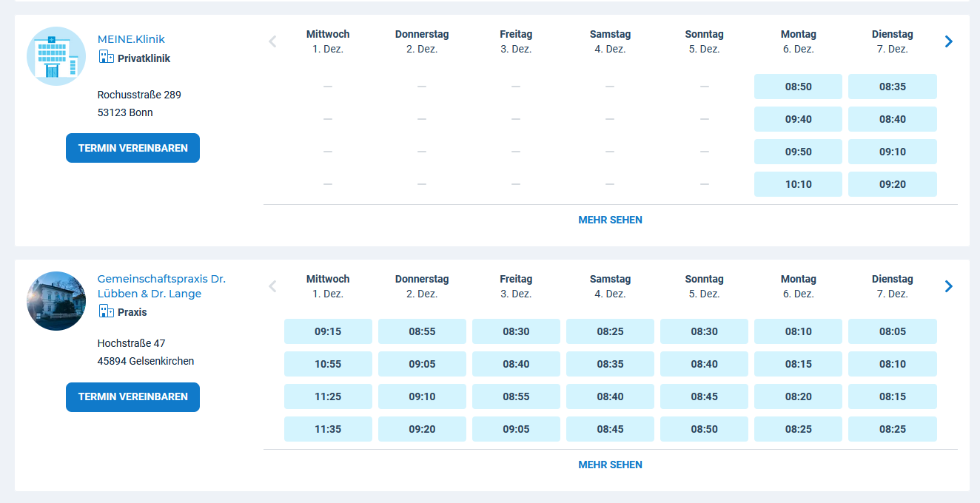Click the Gemeinschaftspraxis building photo thumbnail
The height and width of the screenshot is (503, 980).
coord(56,301)
